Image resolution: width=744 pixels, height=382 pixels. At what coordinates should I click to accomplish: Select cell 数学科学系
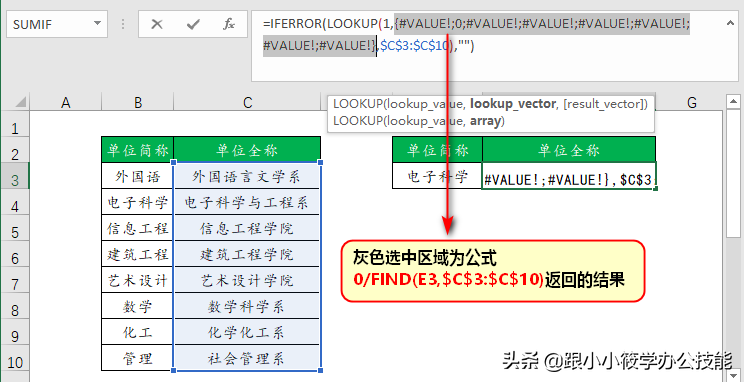coord(247,307)
